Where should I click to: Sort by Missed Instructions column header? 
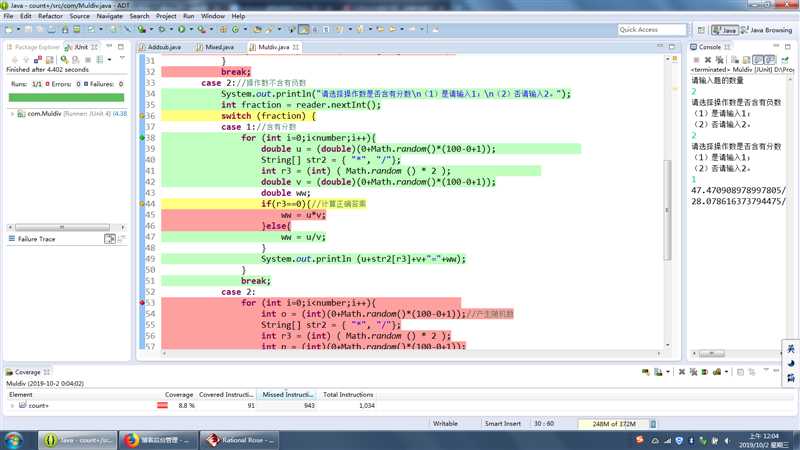pyautogui.click(x=287, y=394)
